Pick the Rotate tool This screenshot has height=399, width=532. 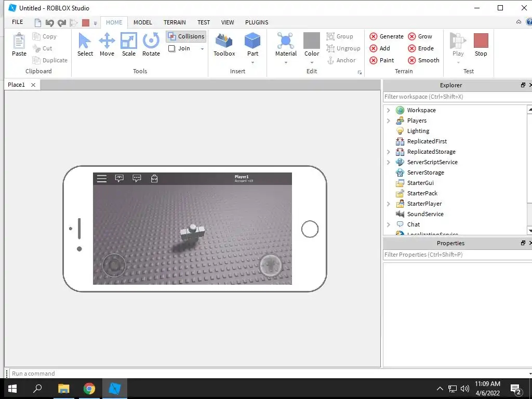click(151, 45)
